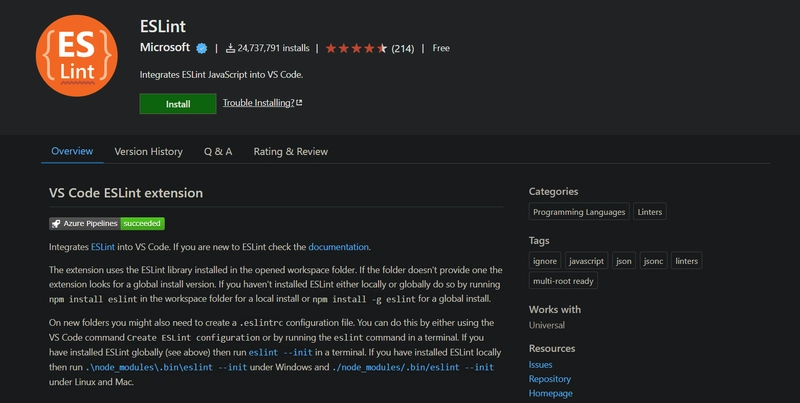Click the green Install button

coord(178,104)
